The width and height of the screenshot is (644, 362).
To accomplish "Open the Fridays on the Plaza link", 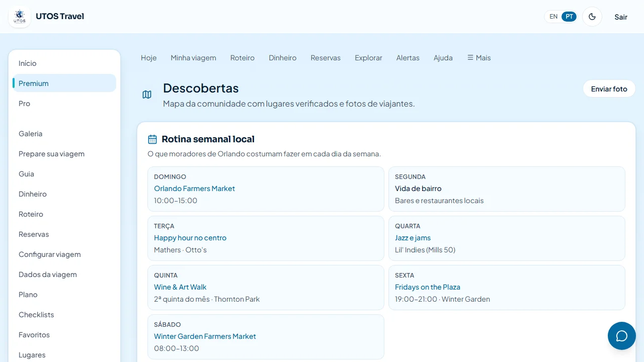I will [x=428, y=287].
